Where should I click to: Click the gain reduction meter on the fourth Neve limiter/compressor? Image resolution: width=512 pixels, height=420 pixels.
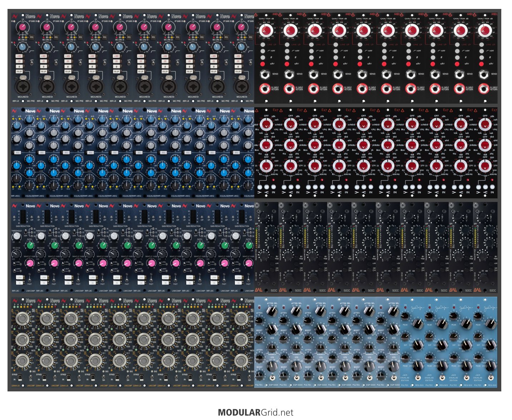[96, 217]
